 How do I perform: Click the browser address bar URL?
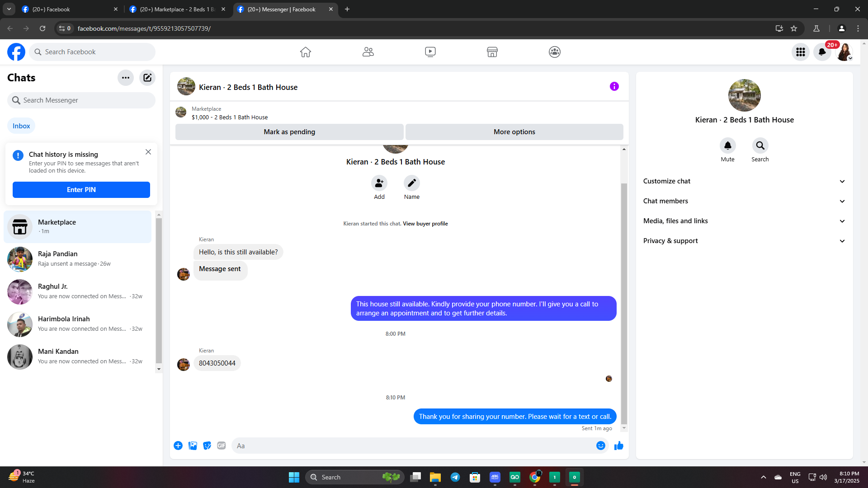[144, 28]
